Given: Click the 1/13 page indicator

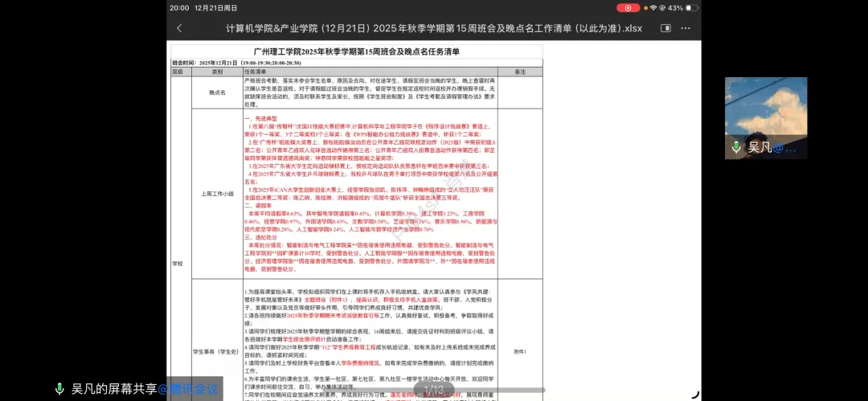Looking at the screenshot, I should coord(433,390).
